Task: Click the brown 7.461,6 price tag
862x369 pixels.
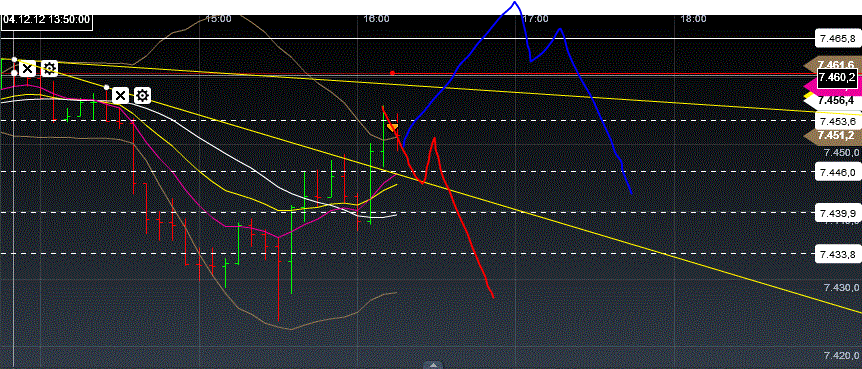Action: click(x=835, y=64)
